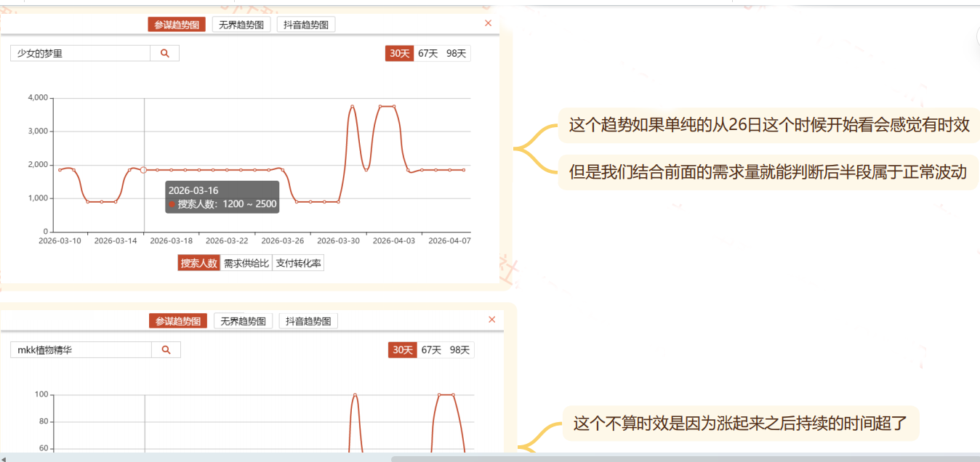
Task: Show 需求供给比 metric on the chart
Action: pos(246,263)
